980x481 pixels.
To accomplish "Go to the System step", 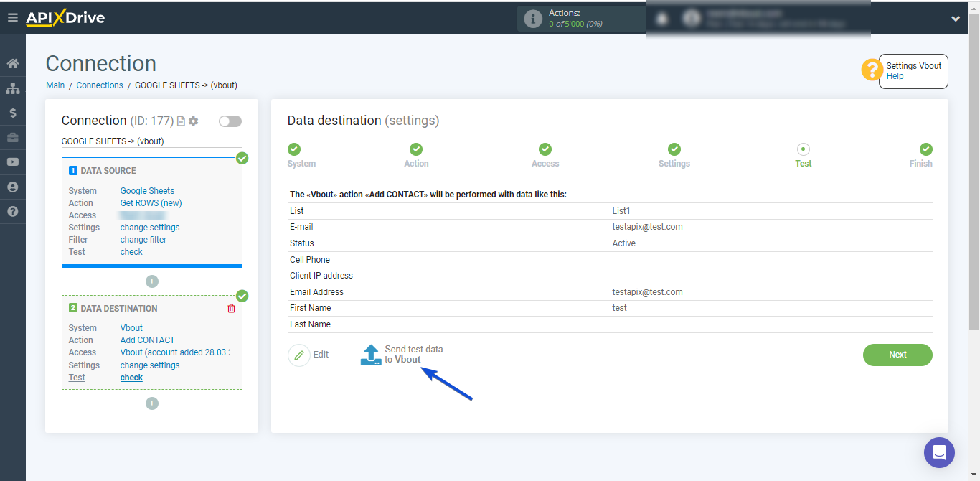I will coord(294,149).
